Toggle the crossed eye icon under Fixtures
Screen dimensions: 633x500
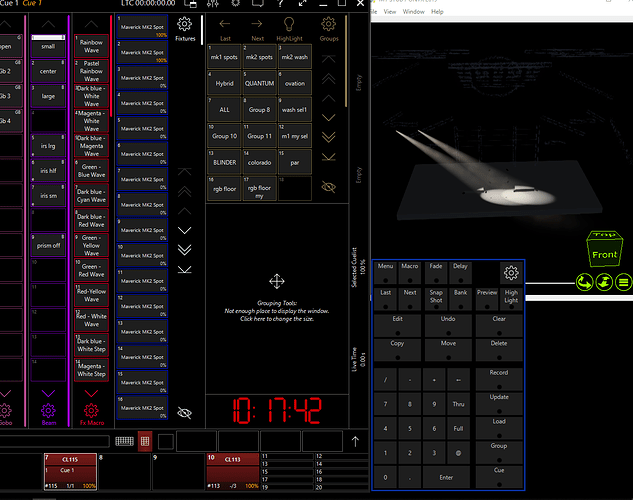coord(184,413)
